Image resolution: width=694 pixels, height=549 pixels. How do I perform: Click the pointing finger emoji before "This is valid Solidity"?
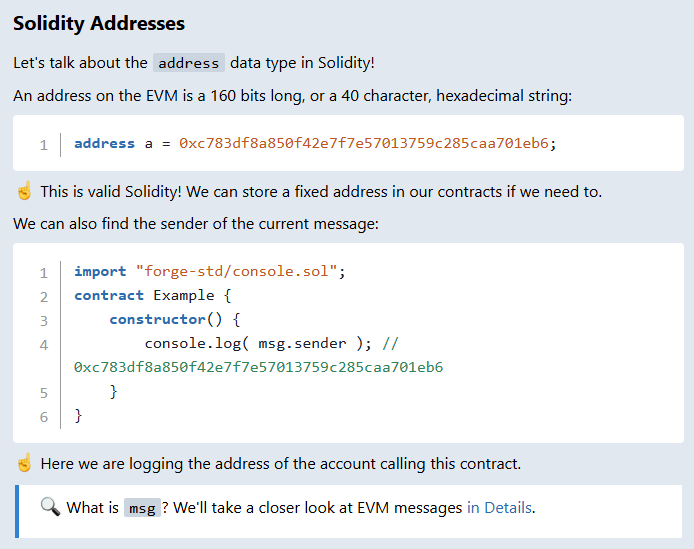point(24,191)
